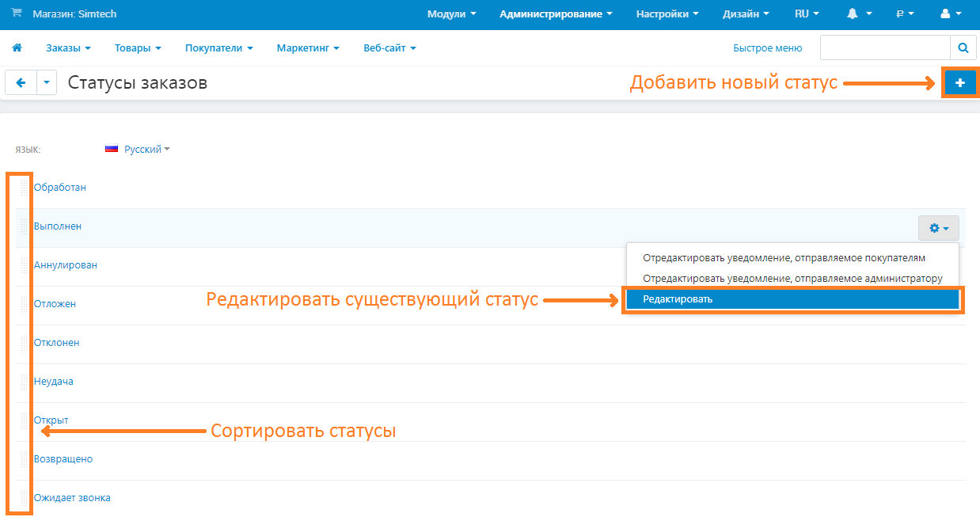Click the back arrow button
Viewport: 980px width, 517px height.
coord(21,82)
